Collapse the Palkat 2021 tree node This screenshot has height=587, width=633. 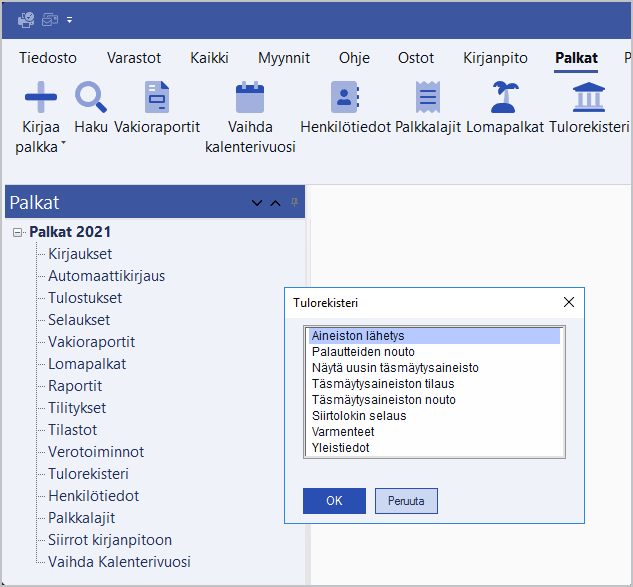[18, 233]
